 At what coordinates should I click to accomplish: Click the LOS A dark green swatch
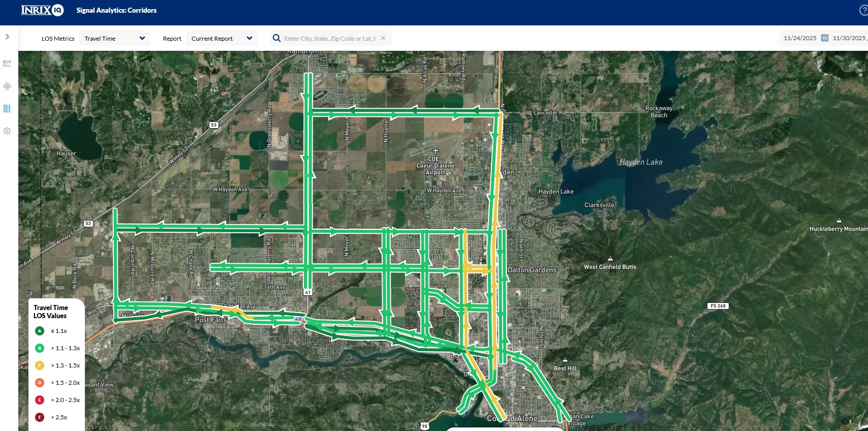pyautogui.click(x=40, y=331)
